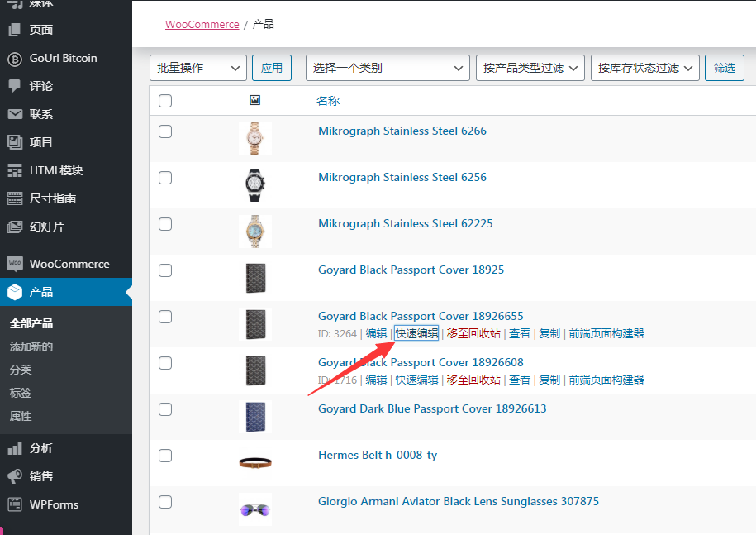The height and width of the screenshot is (535, 756).
Task: Click 复制 for Goyard Passport Cover 18926655
Action: pos(549,333)
